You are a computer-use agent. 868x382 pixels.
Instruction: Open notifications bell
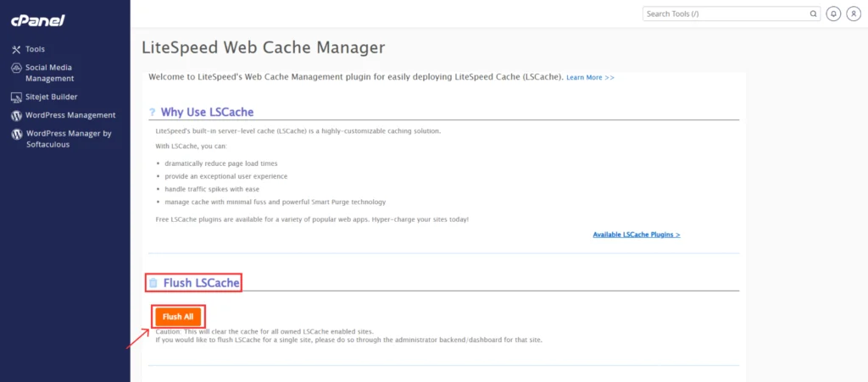coord(833,14)
